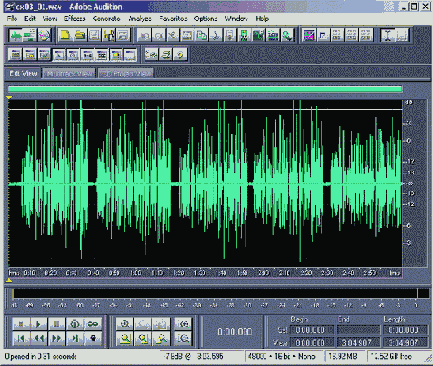Go to beginning with skip-back button
The height and width of the screenshot is (366, 433).
(21, 338)
